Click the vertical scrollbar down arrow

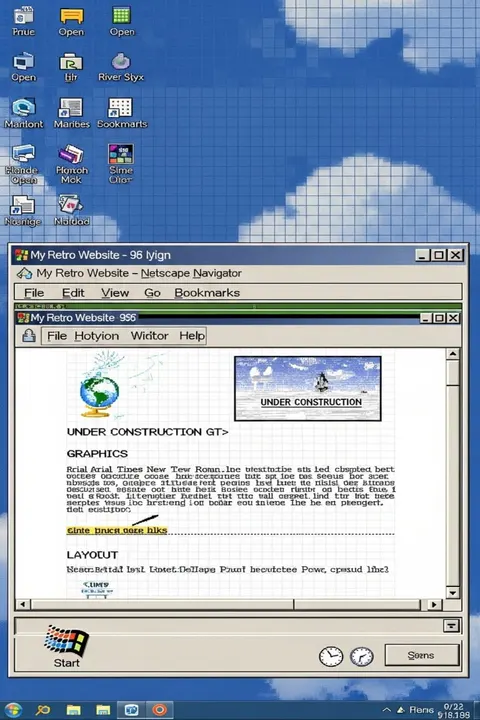[452, 592]
